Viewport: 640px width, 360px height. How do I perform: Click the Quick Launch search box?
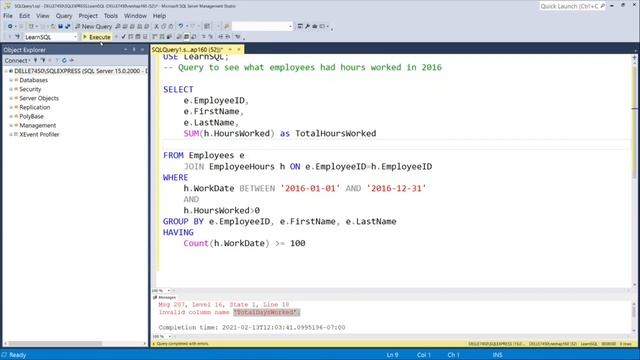point(573,6)
